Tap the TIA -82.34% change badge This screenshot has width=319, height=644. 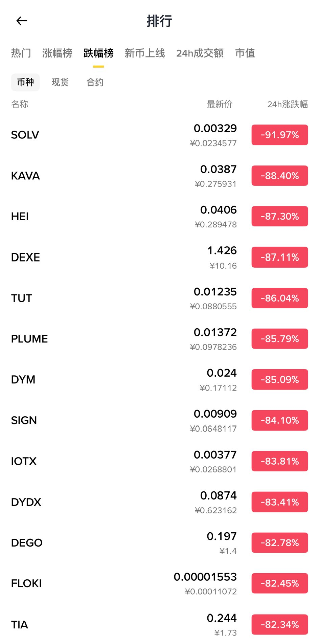[279, 624]
